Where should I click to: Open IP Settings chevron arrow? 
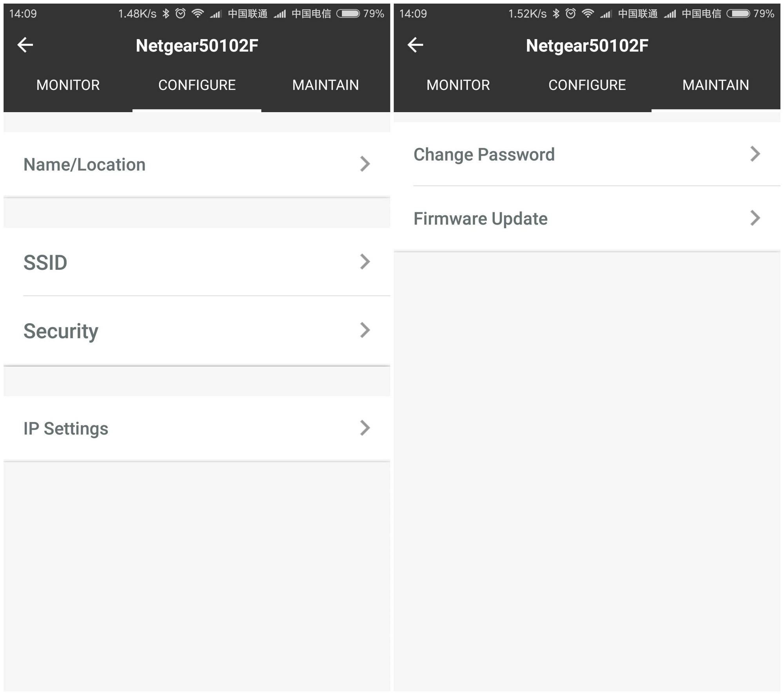click(365, 428)
